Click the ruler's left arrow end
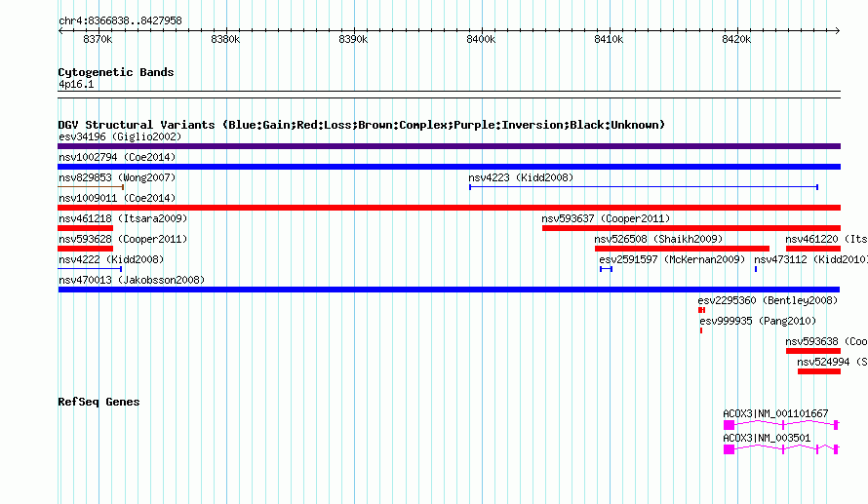The width and height of the screenshot is (868, 504). coord(60,31)
